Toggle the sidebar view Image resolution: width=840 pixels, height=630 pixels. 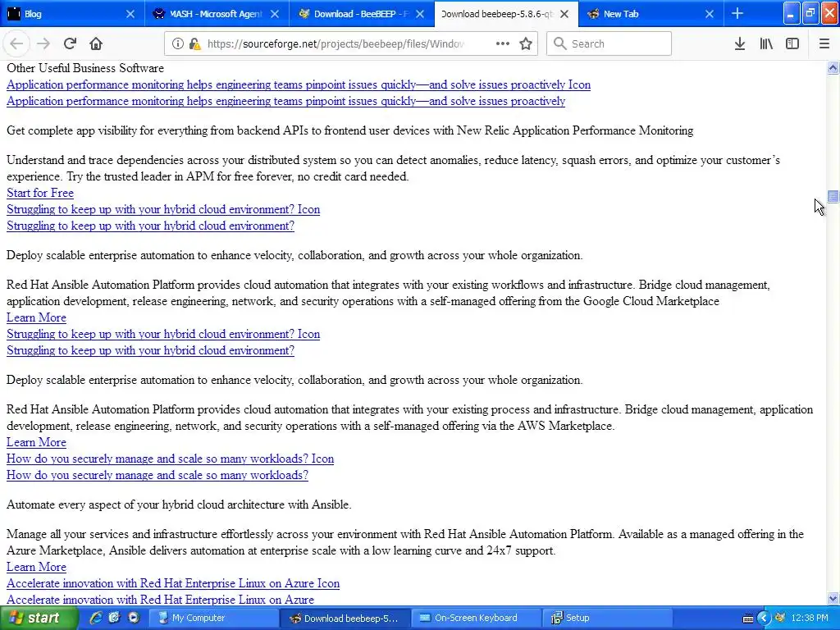click(792, 43)
